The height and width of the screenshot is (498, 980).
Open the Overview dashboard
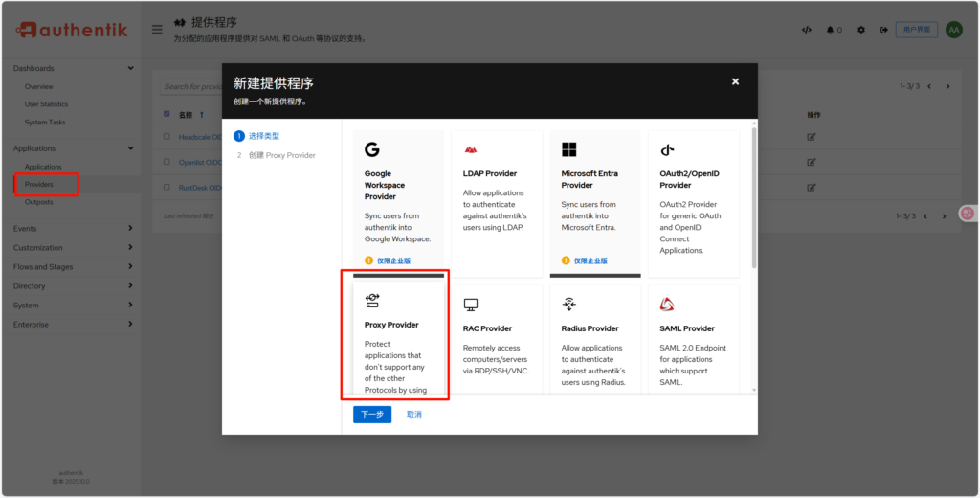pos(38,86)
